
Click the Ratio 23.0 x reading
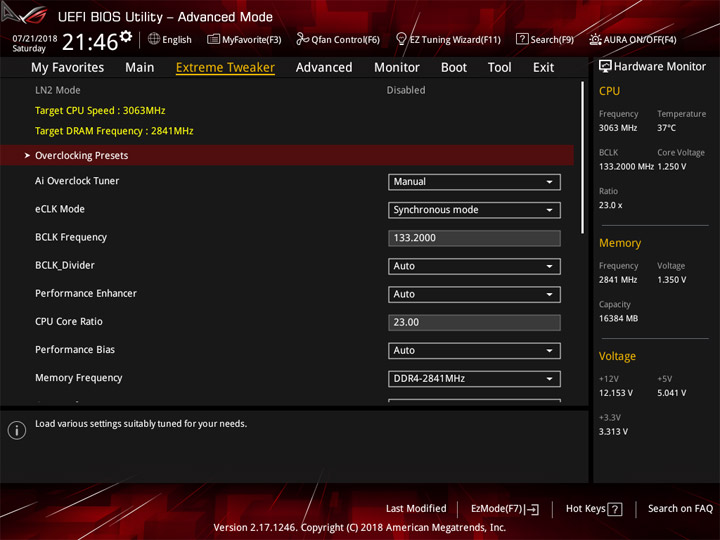611,205
